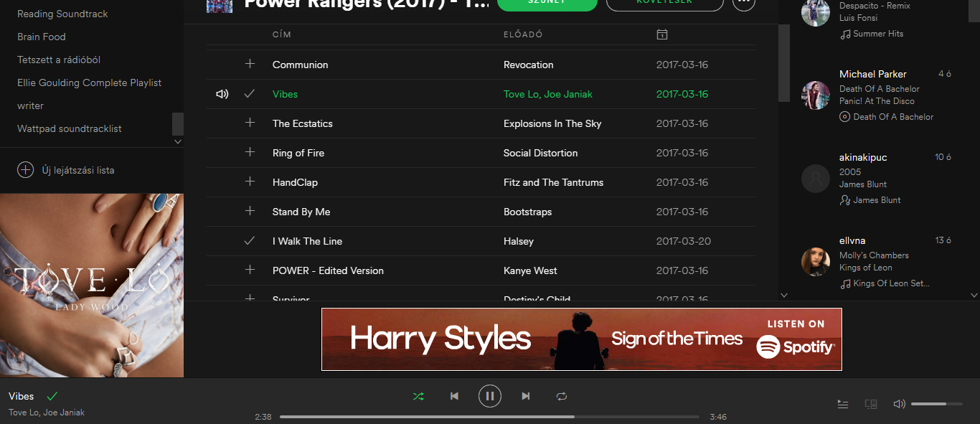This screenshot has width=980, height=424.
Task: Remove I Walk The Line from saved songs
Action: 250,240
